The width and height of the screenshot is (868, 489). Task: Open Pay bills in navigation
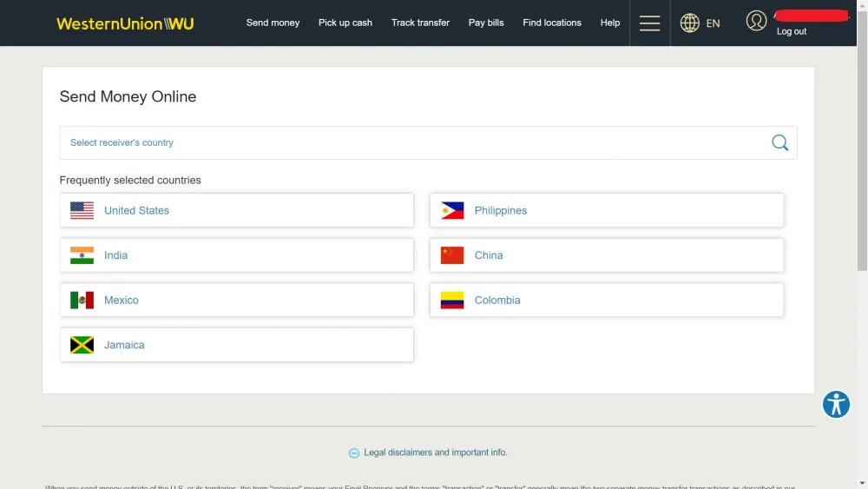pyautogui.click(x=486, y=23)
